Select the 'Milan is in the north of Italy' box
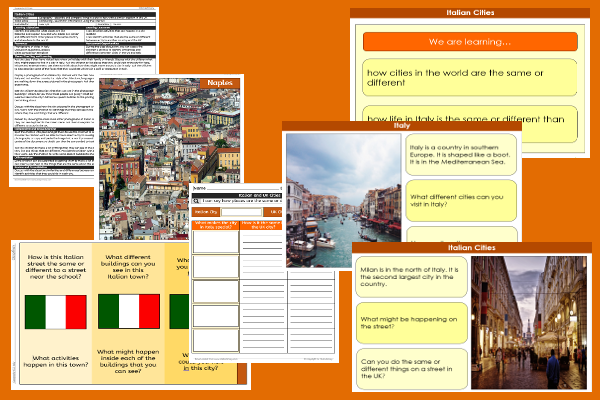 pyautogui.click(x=412, y=277)
